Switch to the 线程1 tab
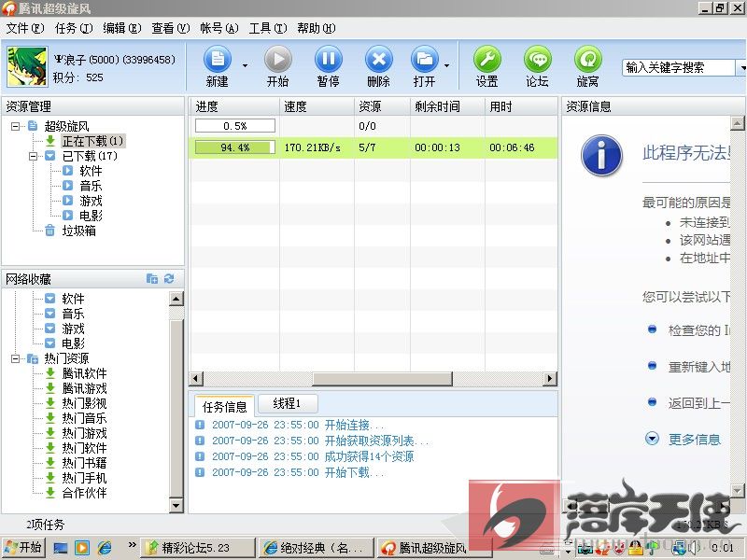This screenshot has height=560, width=747. coord(288,404)
